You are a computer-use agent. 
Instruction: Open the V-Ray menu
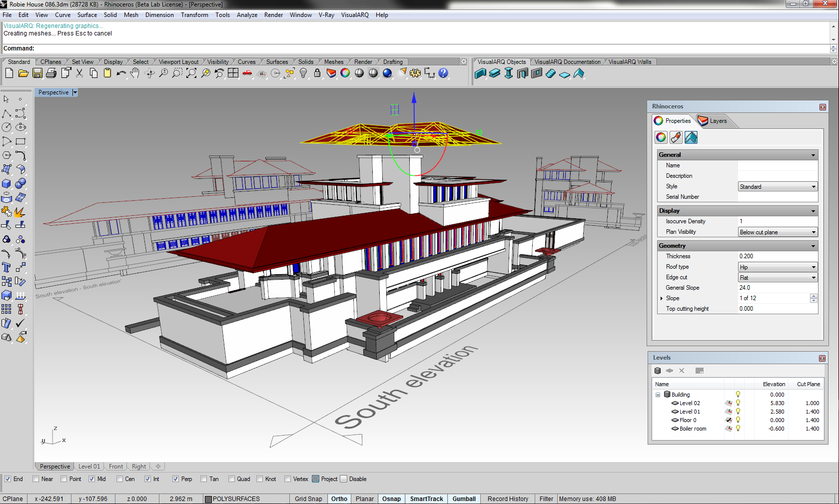326,15
